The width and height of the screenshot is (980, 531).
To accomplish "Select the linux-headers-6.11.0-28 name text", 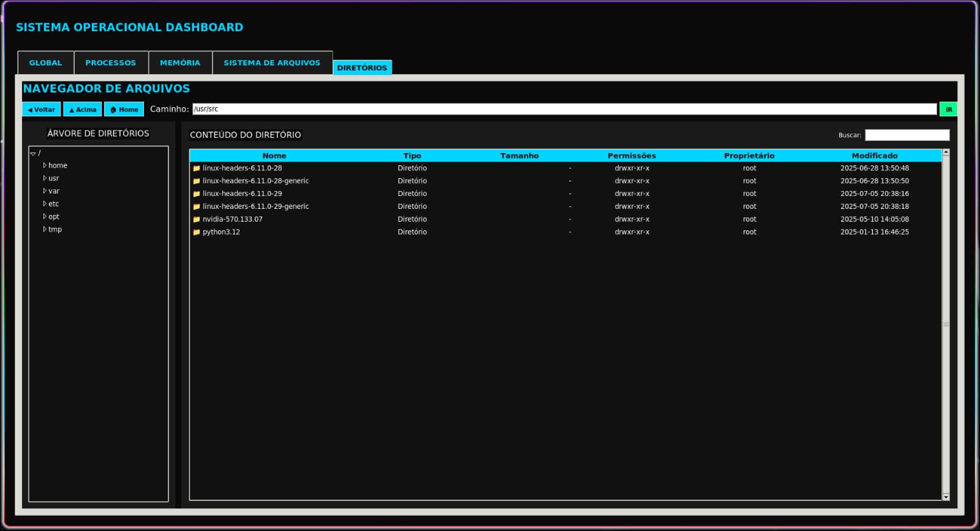I will (x=243, y=168).
